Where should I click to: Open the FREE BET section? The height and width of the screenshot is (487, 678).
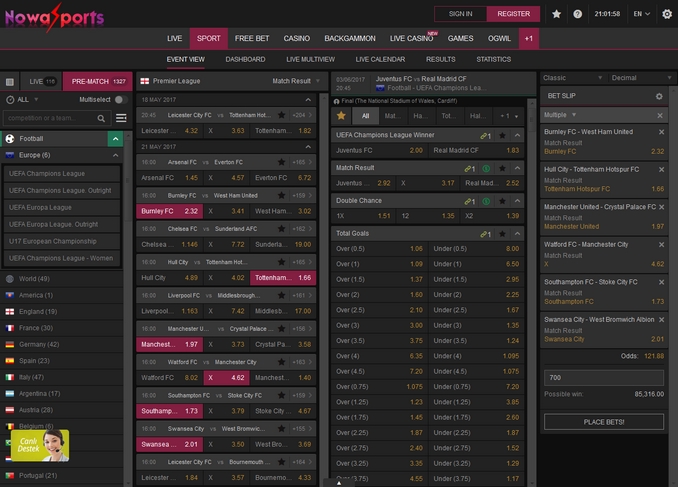tap(252, 38)
